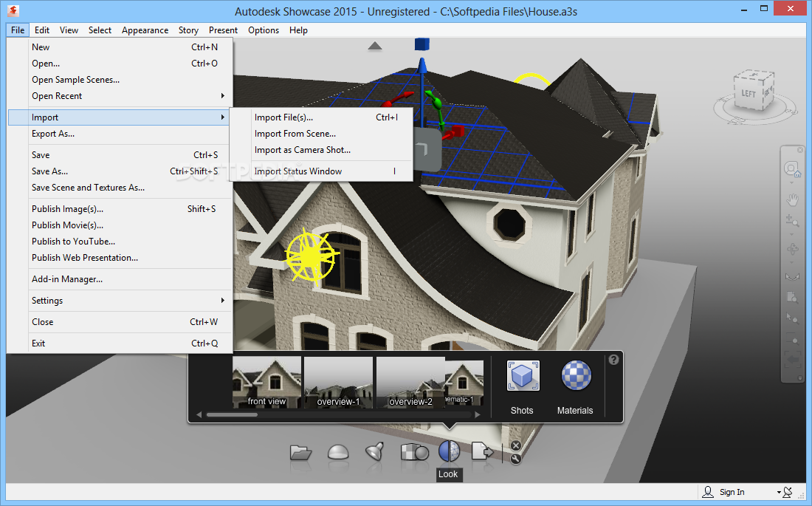Open dropdown arrow below Orbit tool
The width and height of the screenshot is (812, 506).
792,263
